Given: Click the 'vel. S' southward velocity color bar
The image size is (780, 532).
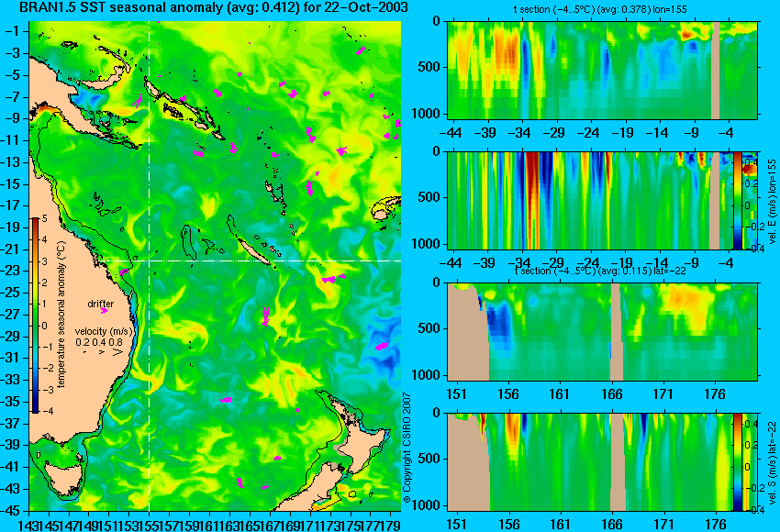Looking at the screenshot, I should click(737, 461).
